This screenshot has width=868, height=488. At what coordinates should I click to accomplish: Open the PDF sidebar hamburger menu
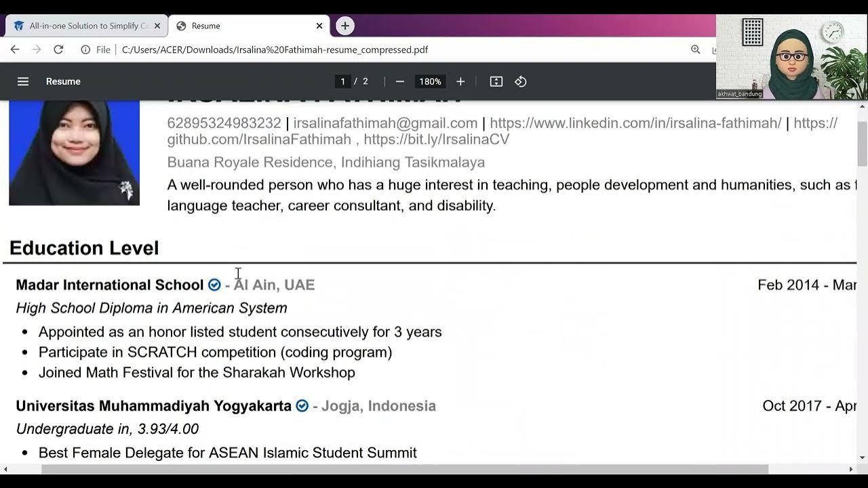pyautogui.click(x=23, y=81)
